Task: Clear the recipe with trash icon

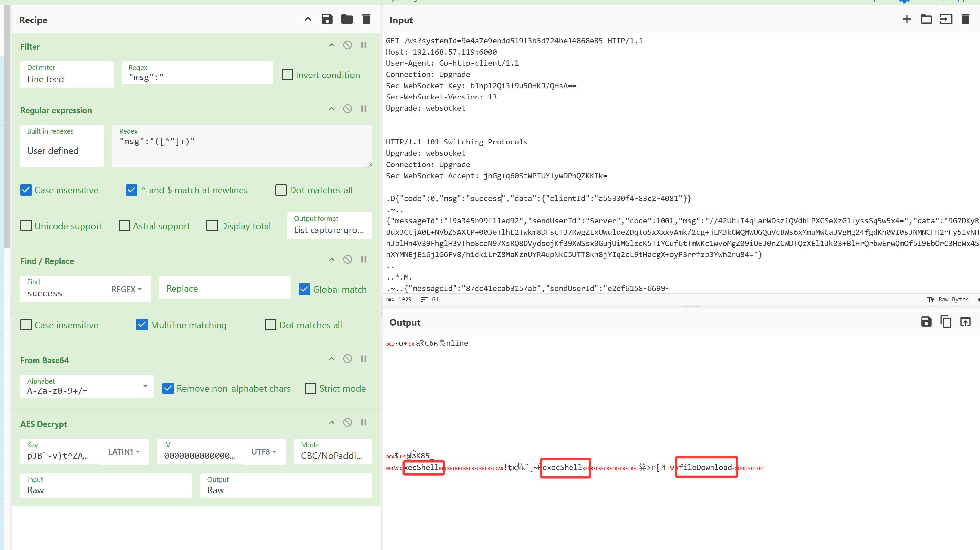Action: tap(366, 19)
